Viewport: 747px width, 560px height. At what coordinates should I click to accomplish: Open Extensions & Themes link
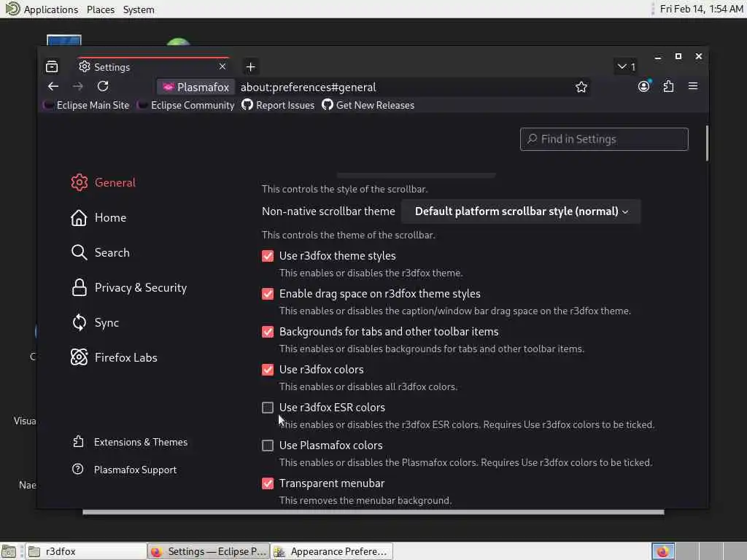(x=130, y=442)
